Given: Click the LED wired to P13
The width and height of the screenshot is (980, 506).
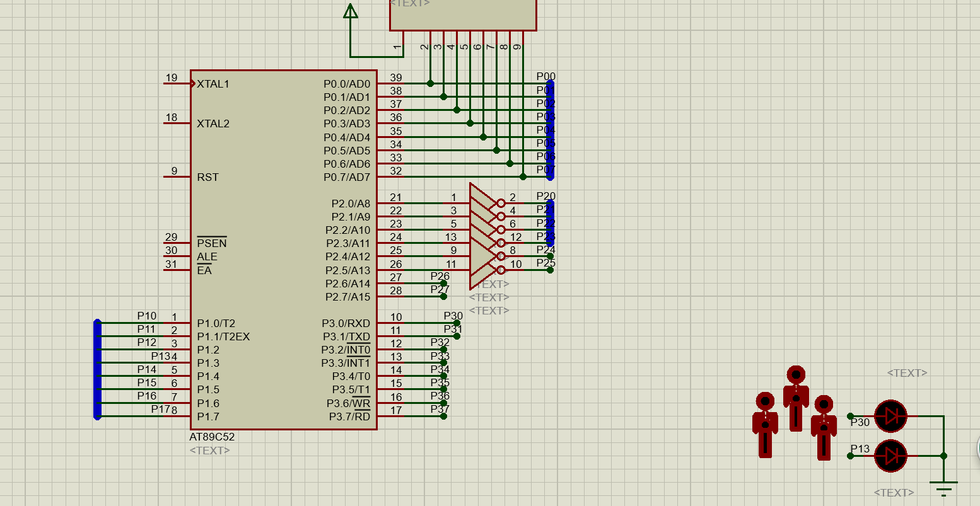Looking at the screenshot, I should click(890, 456).
